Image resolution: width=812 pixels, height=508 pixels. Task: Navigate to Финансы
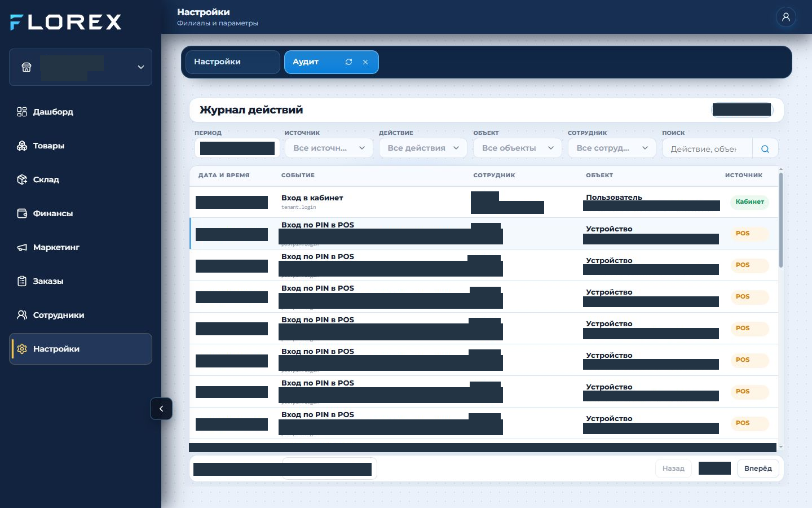[81, 213]
